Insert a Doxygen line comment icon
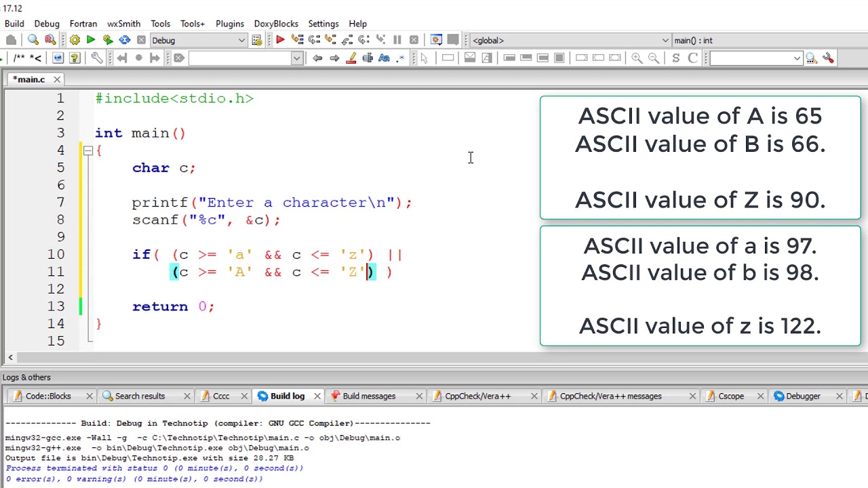 (x=35, y=58)
